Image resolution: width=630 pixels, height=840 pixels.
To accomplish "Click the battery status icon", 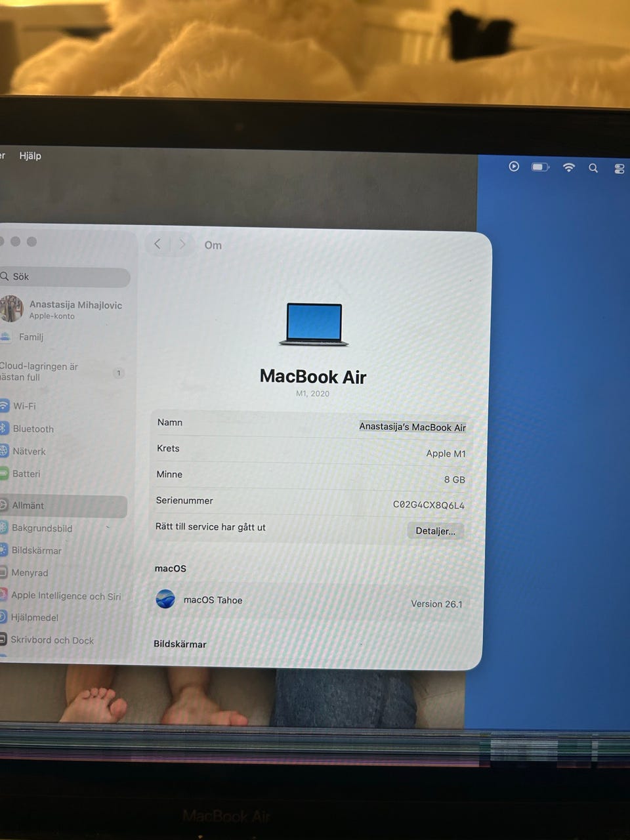I will pos(540,167).
